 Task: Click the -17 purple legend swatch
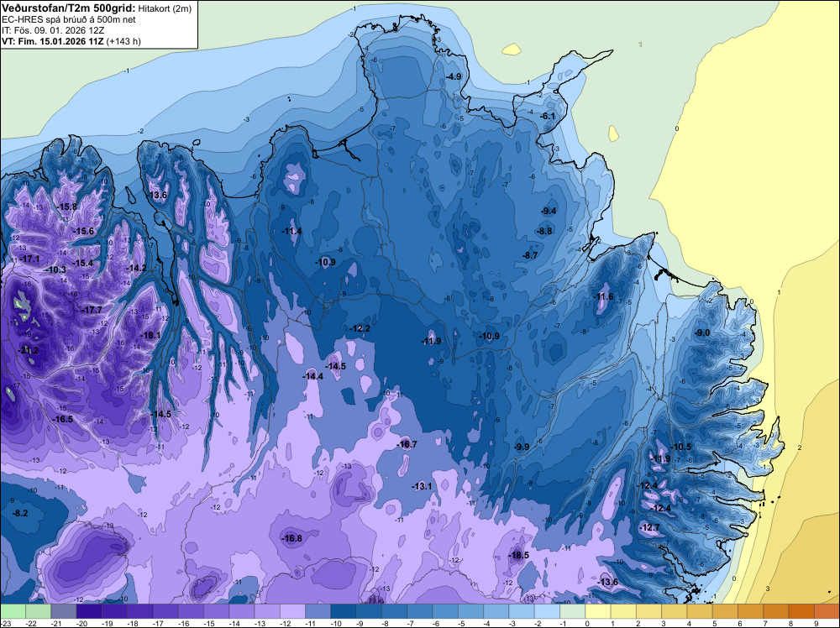coord(165,611)
